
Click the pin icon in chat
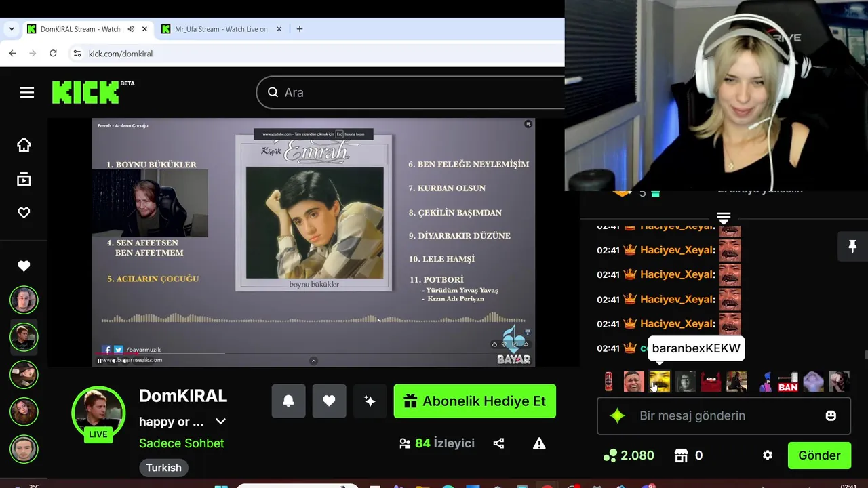[x=852, y=246]
